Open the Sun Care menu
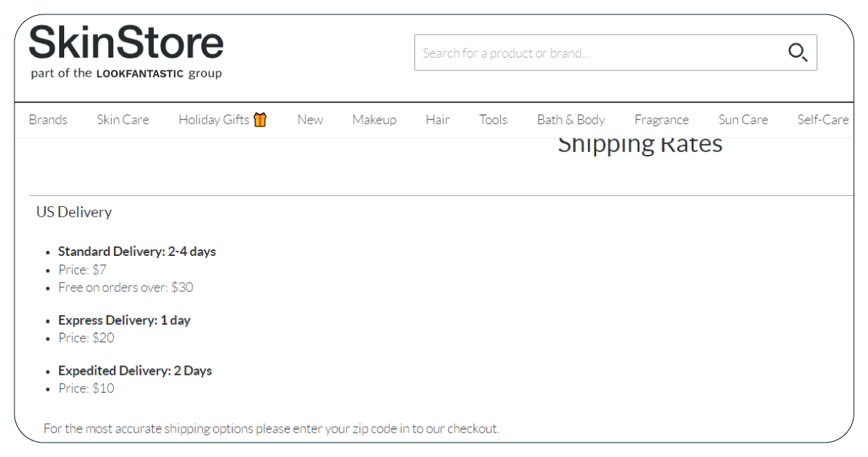This screenshot has height=457, width=868. (x=743, y=120)
